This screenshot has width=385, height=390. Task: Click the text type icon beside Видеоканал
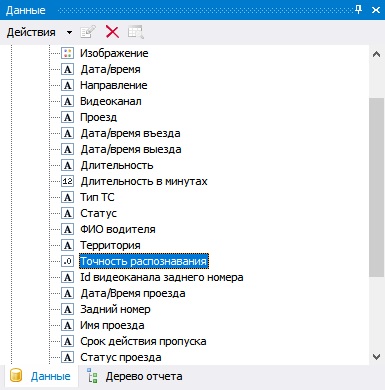click(67, 101)
